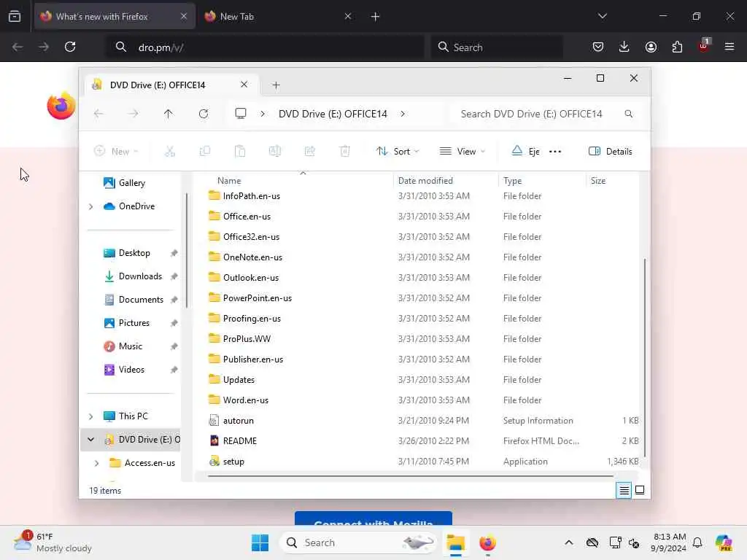The height and width of the screenshot is (560, 747).
Task: Sort by Date modified column header
Action: click(425, 181)
